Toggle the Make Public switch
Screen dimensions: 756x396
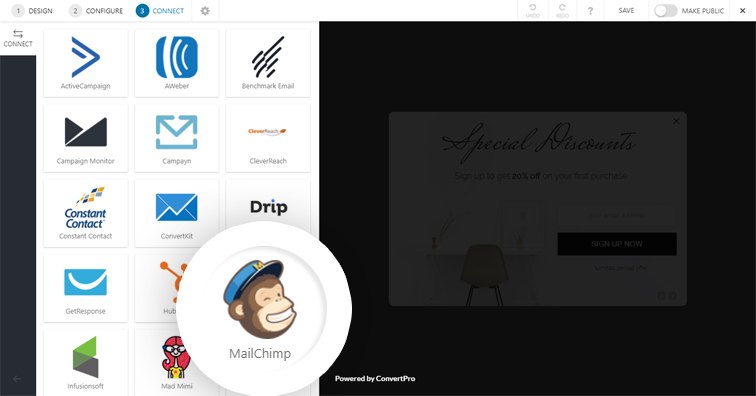tap(665, 11)
